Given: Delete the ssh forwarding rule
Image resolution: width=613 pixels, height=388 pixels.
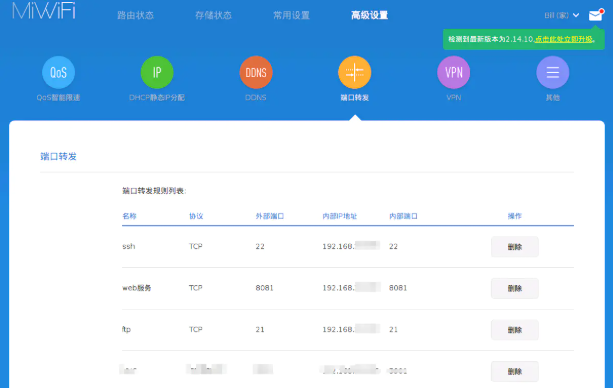Looking at the screenshot, I should (514, 247).
